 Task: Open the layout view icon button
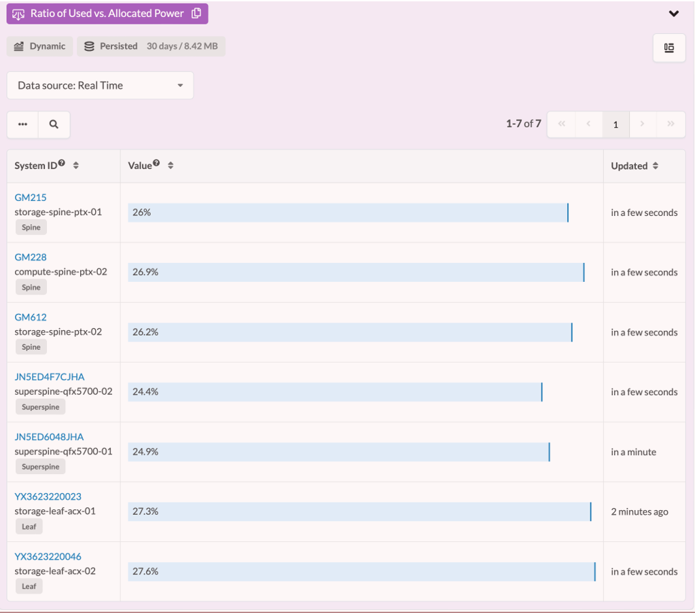(x=669, y=48)
